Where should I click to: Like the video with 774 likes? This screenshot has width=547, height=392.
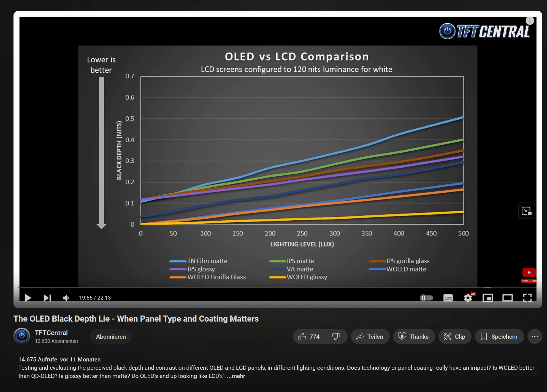coord(309,336)
